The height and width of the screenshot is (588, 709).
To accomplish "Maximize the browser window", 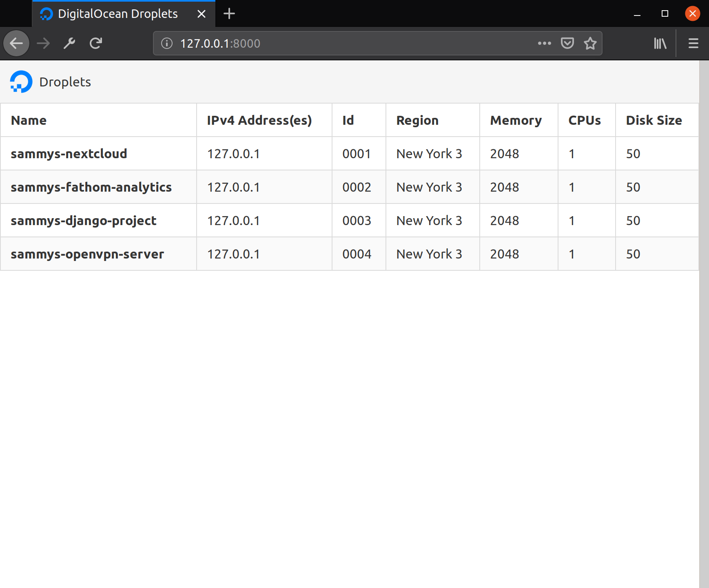I will (665, 14).
